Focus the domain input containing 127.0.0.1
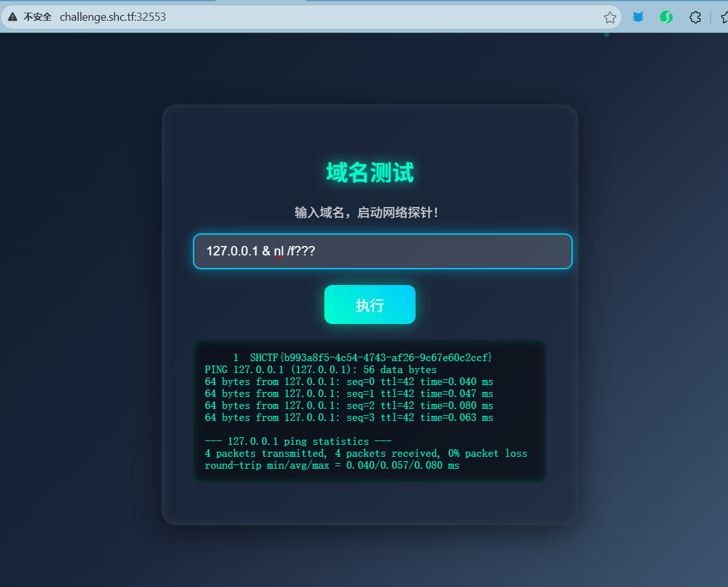Image resolution: width=728 pixels, height=587 pixels. [x=382, y=251]
